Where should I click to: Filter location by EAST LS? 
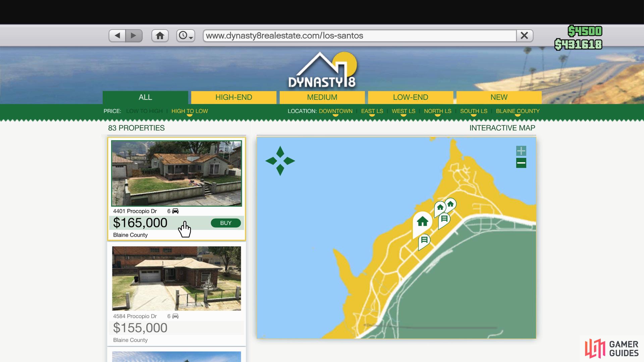coord(372,111)
